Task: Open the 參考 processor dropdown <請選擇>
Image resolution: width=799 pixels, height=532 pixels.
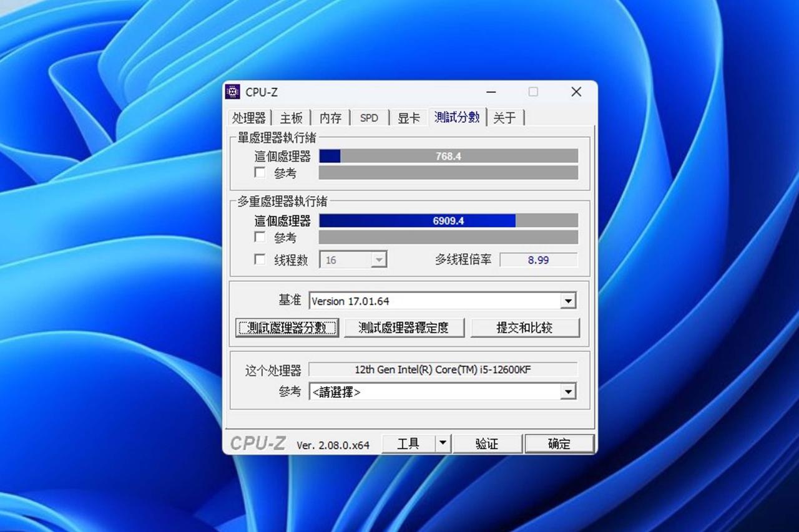Action: tap(443, 392)
